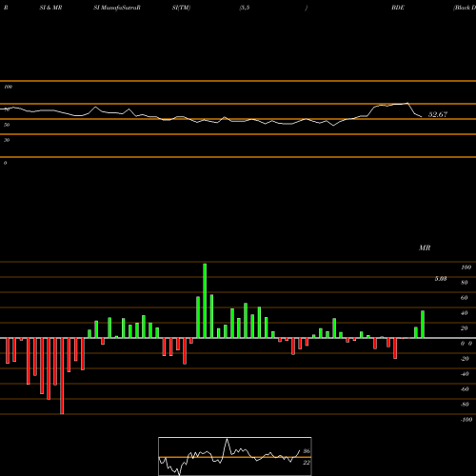Click the 'SI MunafaSutraR' header text
The width and height of the screenshot is (476, 476).
click(x=117, y=8)
